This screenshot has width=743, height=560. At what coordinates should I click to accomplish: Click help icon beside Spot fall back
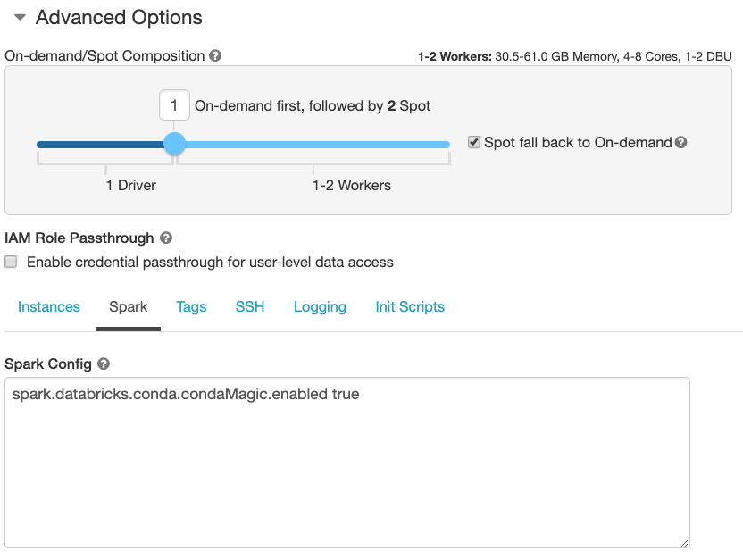[681, 143]
